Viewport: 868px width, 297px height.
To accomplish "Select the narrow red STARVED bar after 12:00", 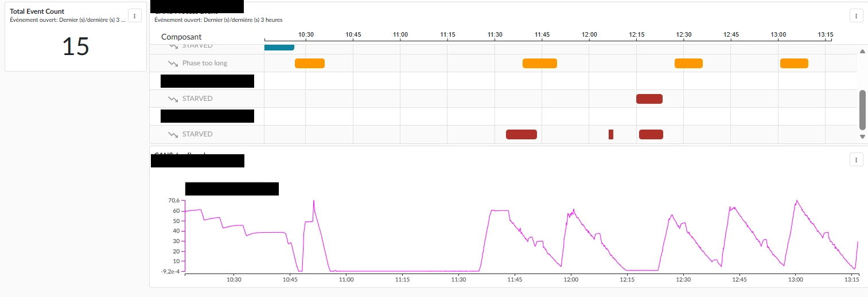I will coord(611,134).
